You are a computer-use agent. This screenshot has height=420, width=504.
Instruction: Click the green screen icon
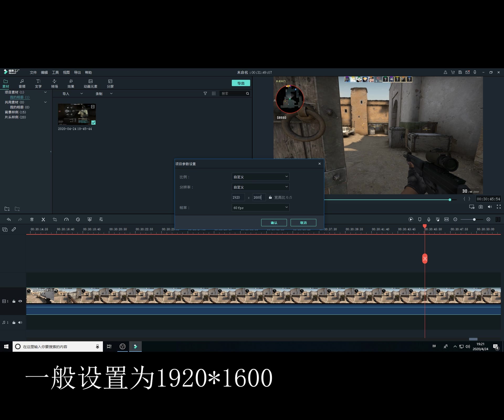[90, 219]
